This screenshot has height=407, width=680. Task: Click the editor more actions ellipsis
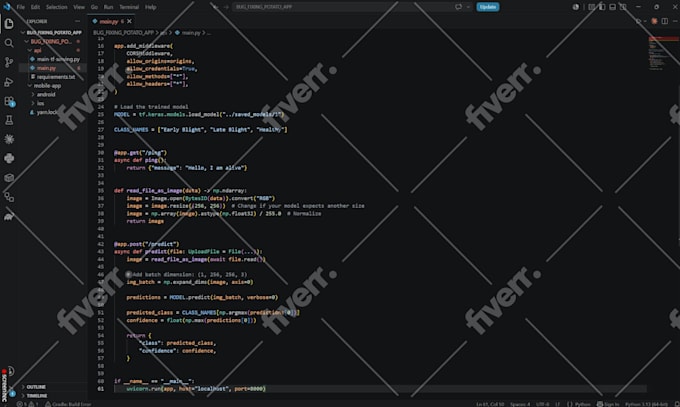[x=675, y=21]
